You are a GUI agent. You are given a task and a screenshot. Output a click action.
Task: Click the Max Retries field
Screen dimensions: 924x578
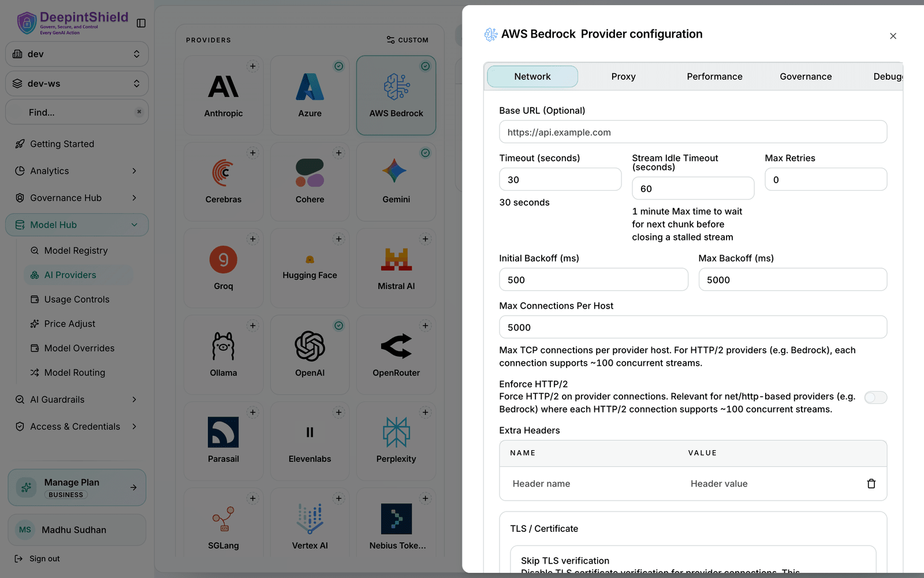point(826,179)
